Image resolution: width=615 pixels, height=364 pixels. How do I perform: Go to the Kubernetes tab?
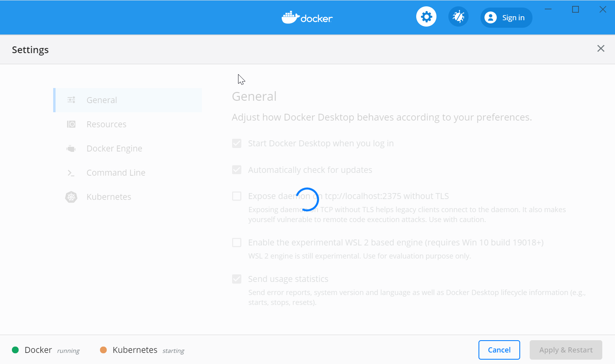coord(128,197)
